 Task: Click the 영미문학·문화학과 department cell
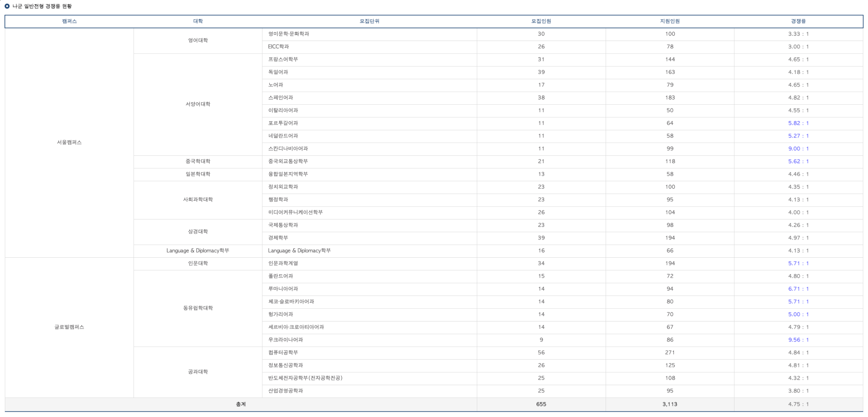(x=289, y=34)
